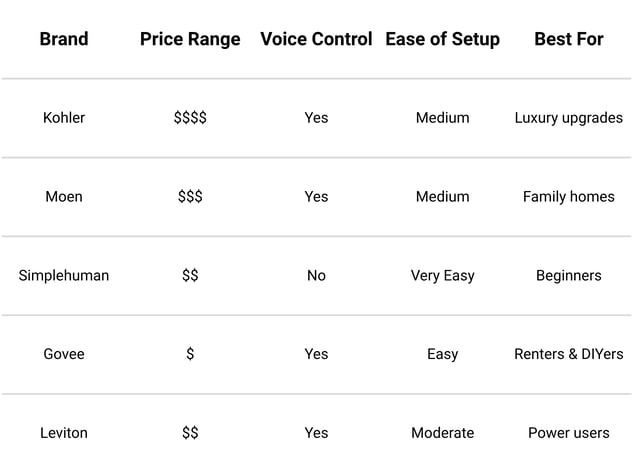Click the Renters & DIYers cell
This screenshot has width=633, height=474.
pyautogui.click(x=569, y=354)
